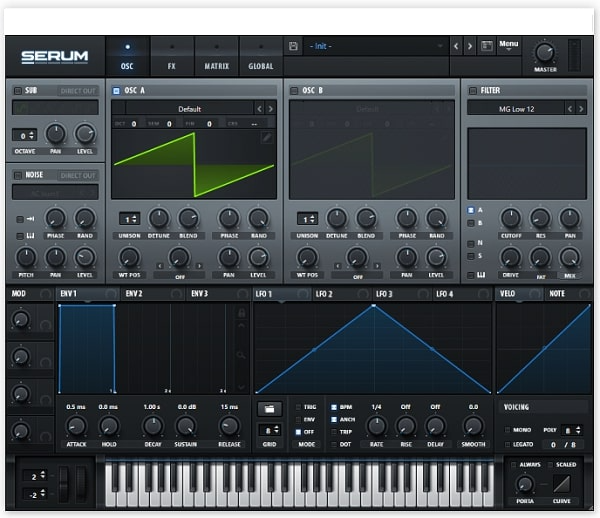Select the LFO 3 tab
This screenshot has height=518, width=600.
(401, 294)
